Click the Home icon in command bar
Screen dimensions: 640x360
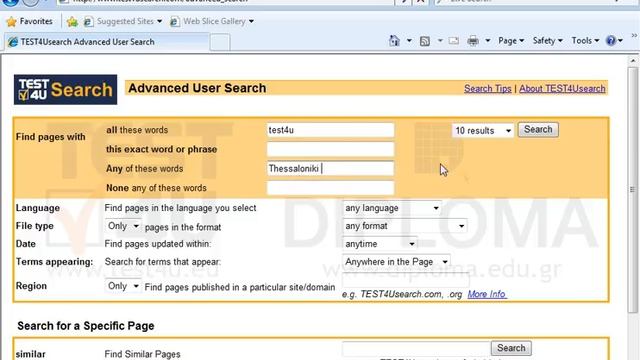coord(394,41)
